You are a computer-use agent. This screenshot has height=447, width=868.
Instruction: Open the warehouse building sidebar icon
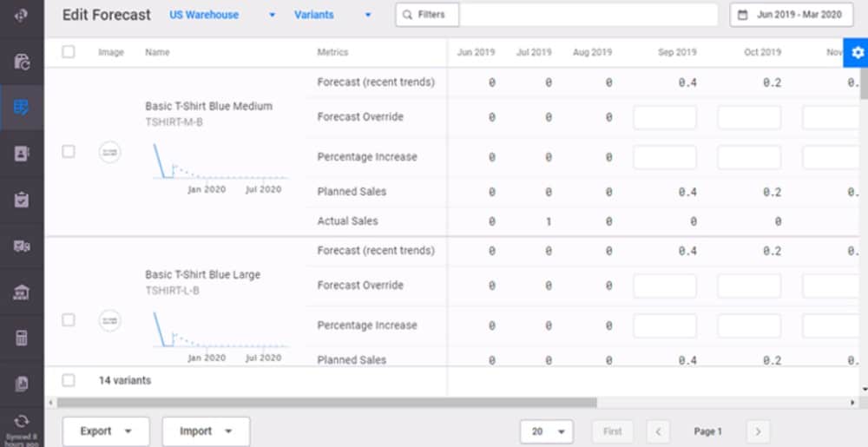pyautogui.click(x=22, y=293)
